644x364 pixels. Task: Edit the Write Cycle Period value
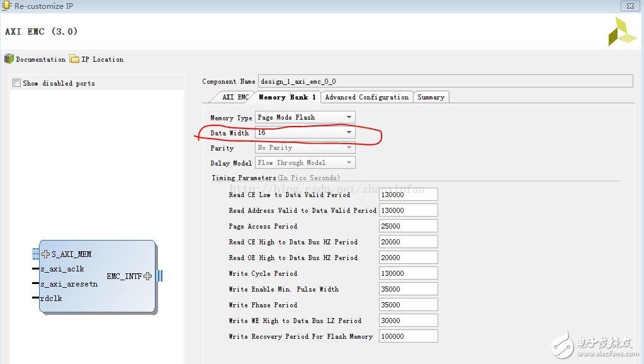tap(408, 273)
